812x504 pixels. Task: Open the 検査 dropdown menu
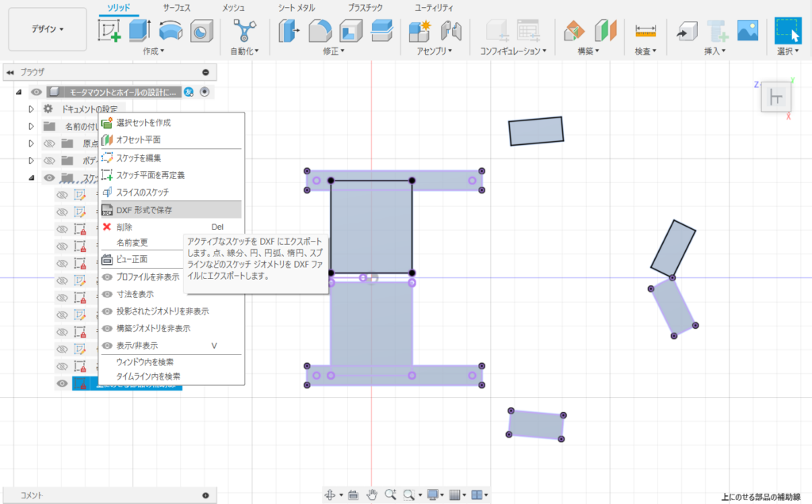[x=645, y=51]
